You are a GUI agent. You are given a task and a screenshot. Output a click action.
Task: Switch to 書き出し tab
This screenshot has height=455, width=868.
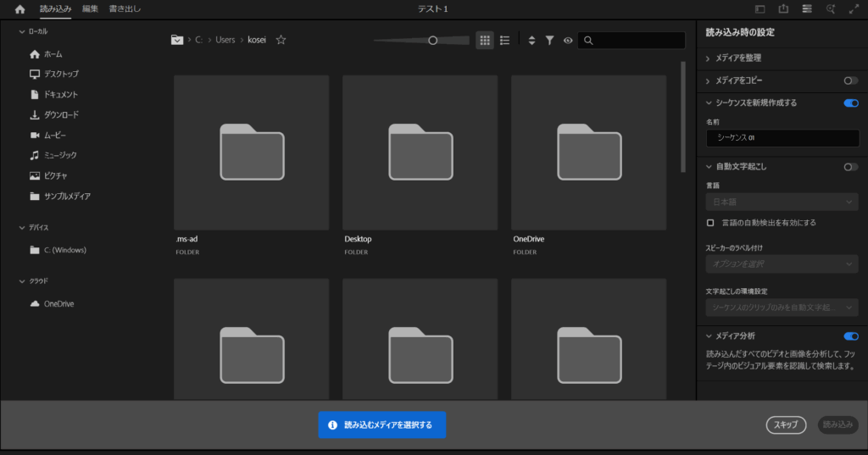[x=125, y=8]
